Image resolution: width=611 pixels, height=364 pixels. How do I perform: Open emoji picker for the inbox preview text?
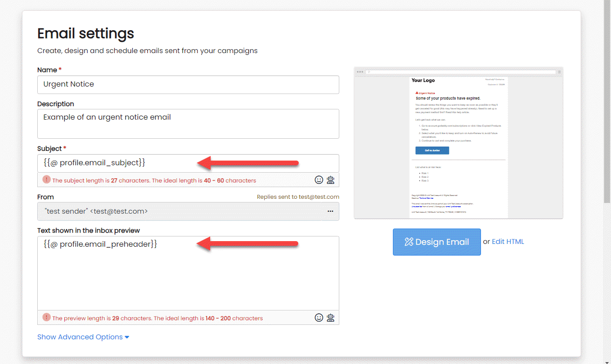click(319, 317)
